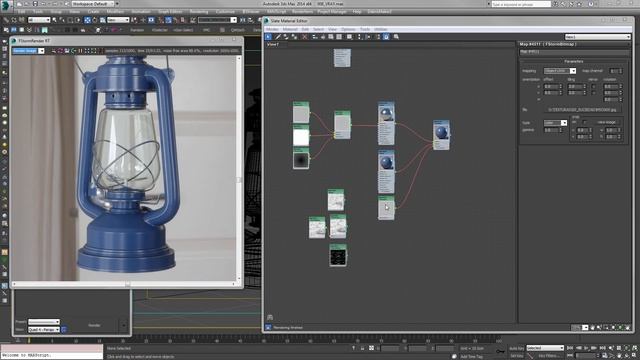Click Pick Material from Object eyedropper
640x360 pixels.
pos(278,37)
